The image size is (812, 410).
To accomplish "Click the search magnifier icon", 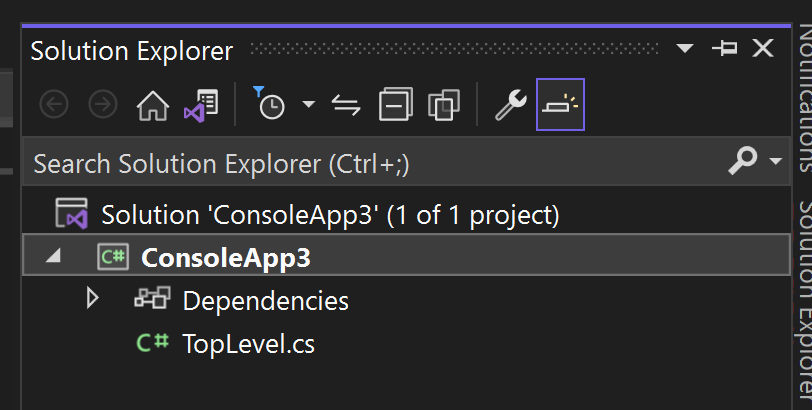I will coord(743,161).
